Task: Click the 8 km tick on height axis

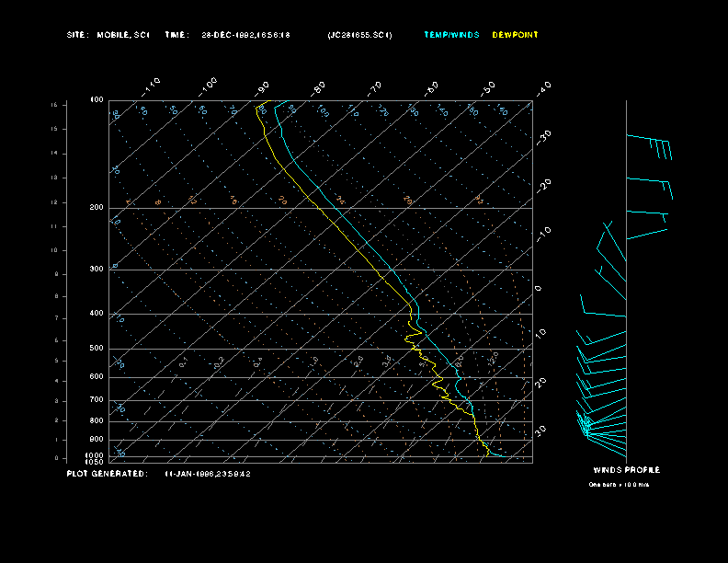Action: (57, 296)
